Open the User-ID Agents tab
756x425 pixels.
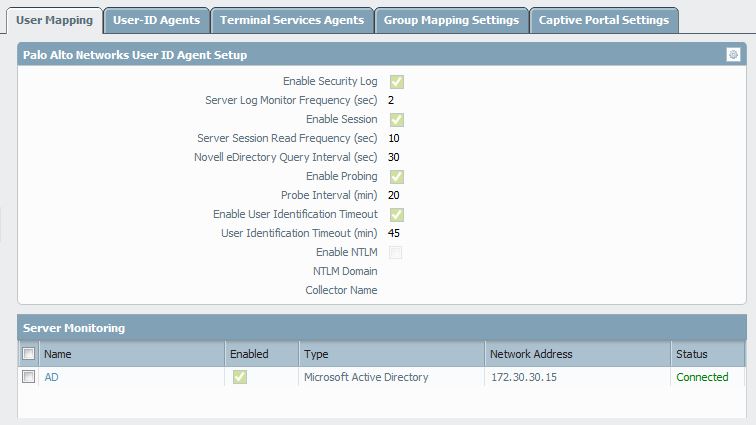[156, 20]
